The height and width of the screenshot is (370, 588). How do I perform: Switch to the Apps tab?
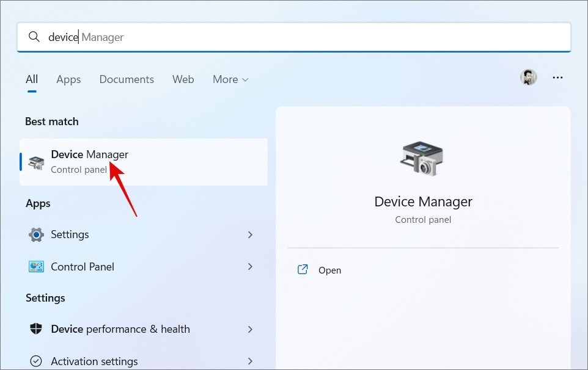68,79
